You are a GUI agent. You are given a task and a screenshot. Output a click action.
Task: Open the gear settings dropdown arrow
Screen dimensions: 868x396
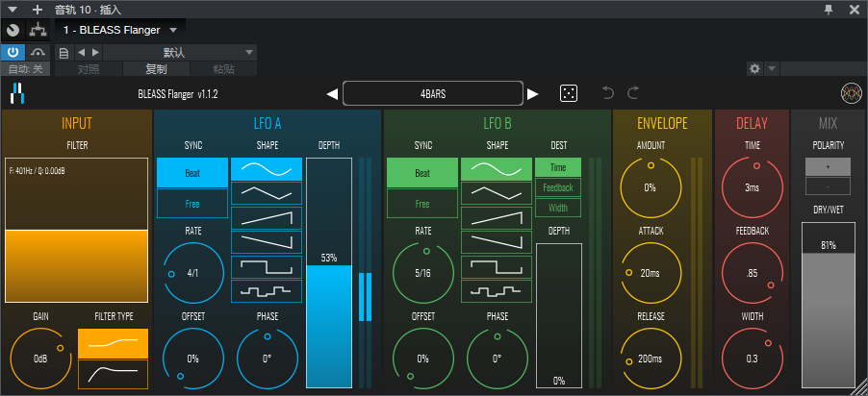click(x=771, y=69)
